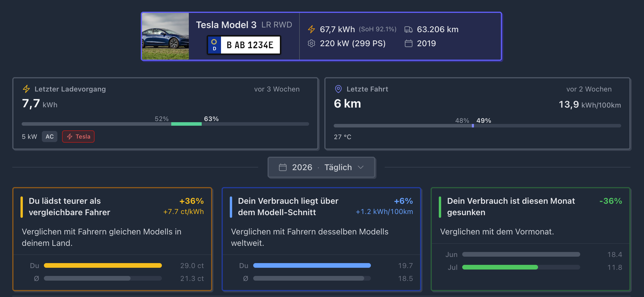Click the Letzte Fahrt heading
The image size is (644, 297).
[x=367, y=89]
